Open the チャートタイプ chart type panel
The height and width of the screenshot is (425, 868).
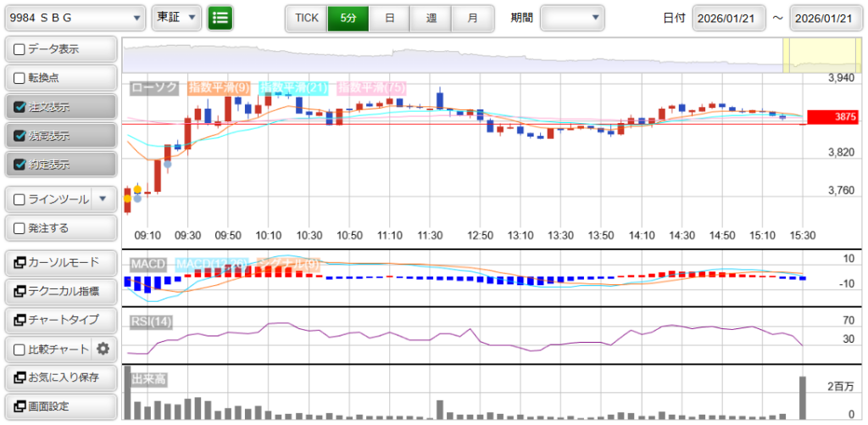pyautogui.click(x=59, y=320)
